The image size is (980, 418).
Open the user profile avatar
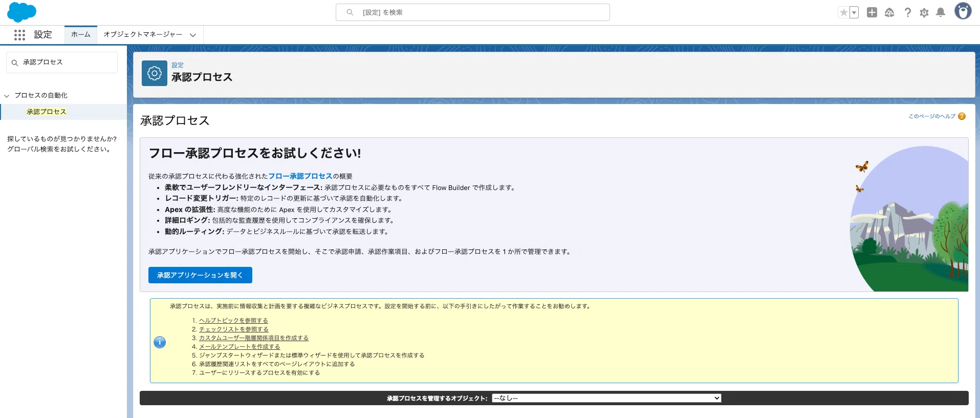click(963, 11)
